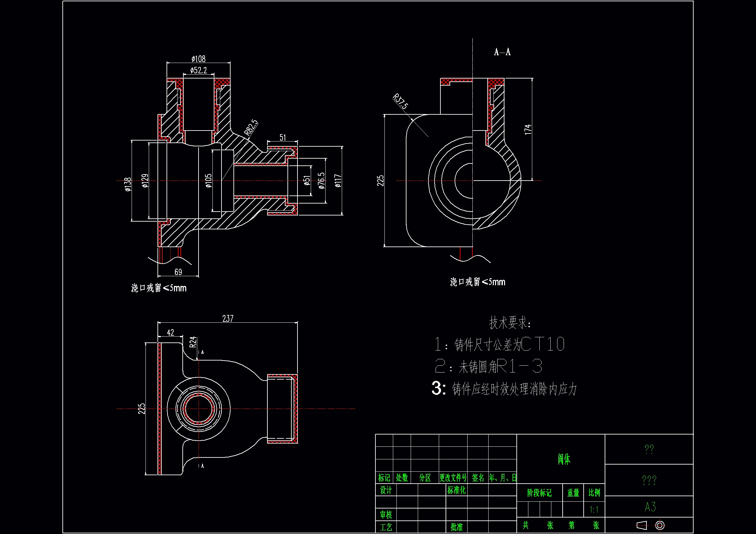Click requirement line 3 about aging treatment
756x534 pixels.
point(504,389)
